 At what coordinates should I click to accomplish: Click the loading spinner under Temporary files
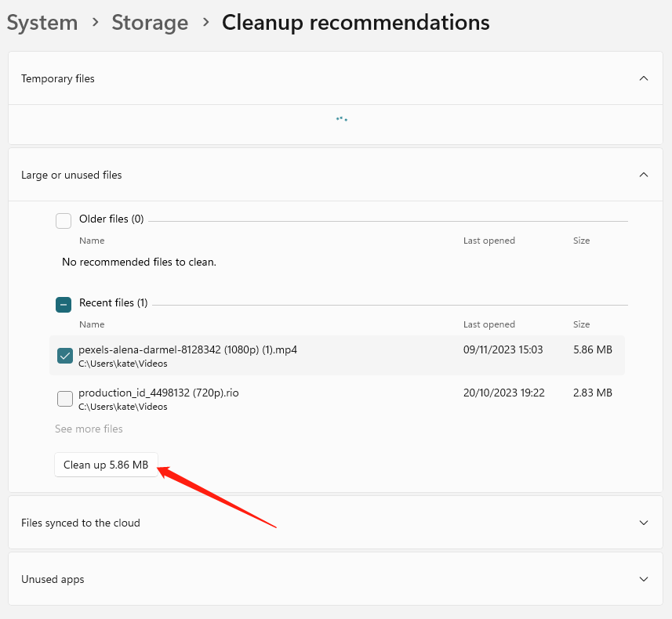click(341, 119)
